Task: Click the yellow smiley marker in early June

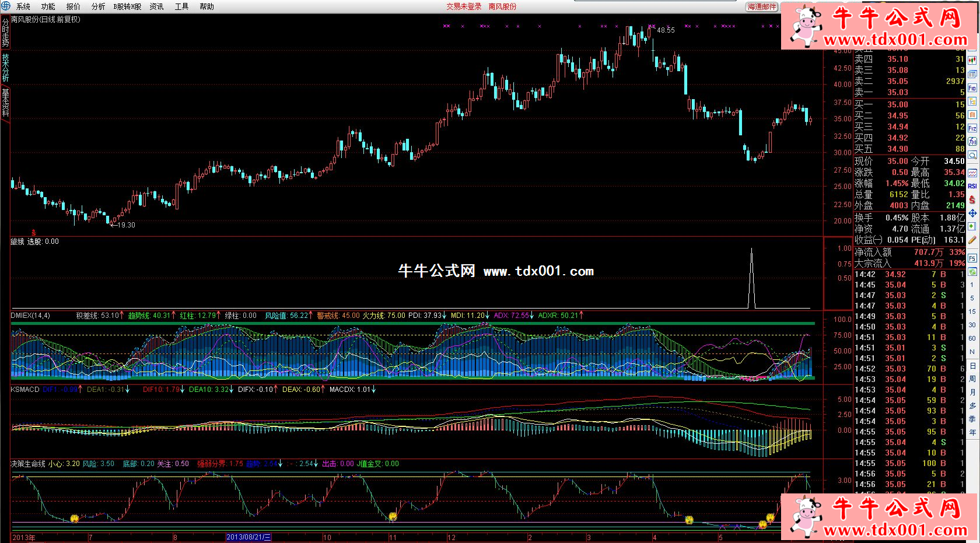Action: click(x=75, y=519)
